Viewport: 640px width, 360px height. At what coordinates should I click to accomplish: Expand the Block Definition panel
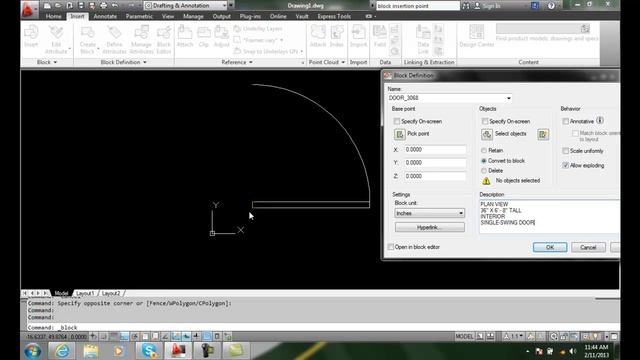pyautogui.click(x=123, y=62)
